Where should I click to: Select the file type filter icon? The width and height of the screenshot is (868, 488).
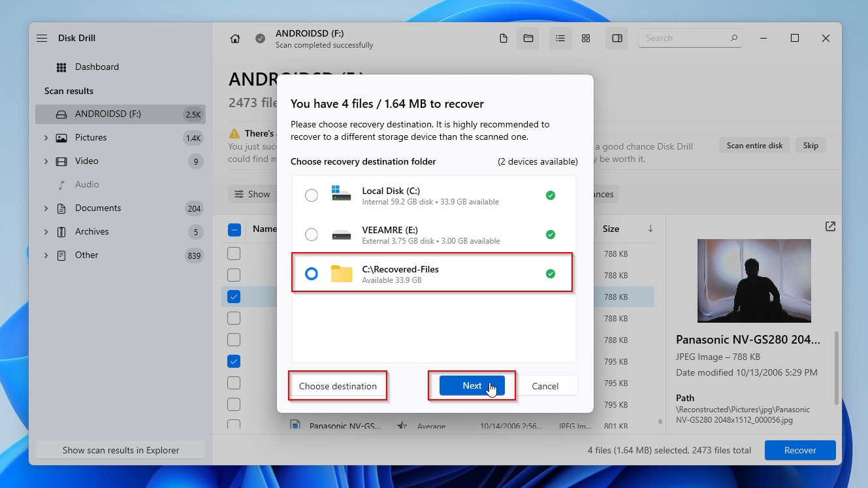pyautogui.click(x=503, y=38)
